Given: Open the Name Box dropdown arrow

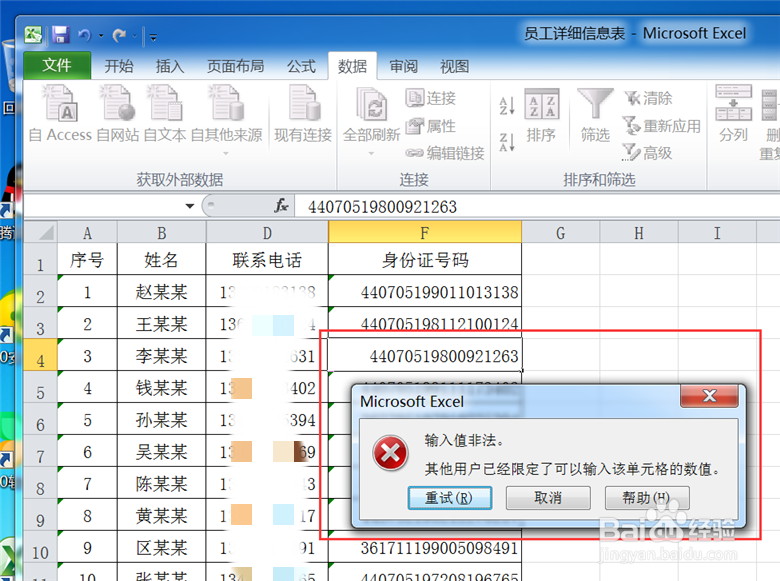Looking at the screenshot, I should pyautogui.click(x=190, y=206).
